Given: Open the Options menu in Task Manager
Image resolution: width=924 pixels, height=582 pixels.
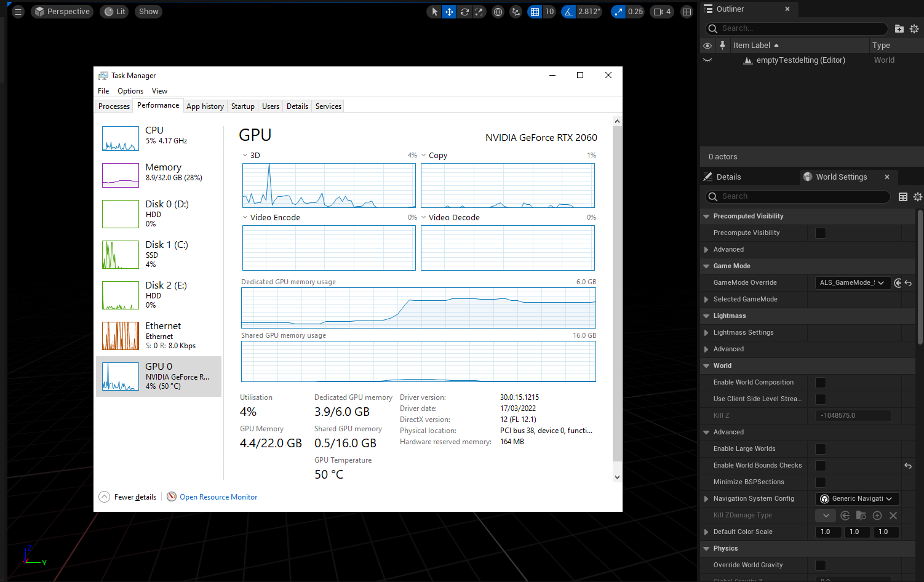Looking at the screenshot, I should click(130, 91).
